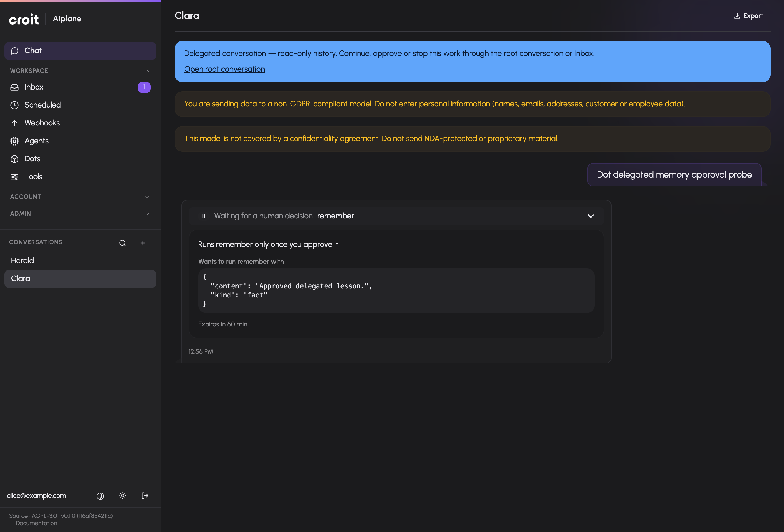Open the Chat section
Image resolution: width=784 pixels, height=532 pixels.
click(80, 51)
